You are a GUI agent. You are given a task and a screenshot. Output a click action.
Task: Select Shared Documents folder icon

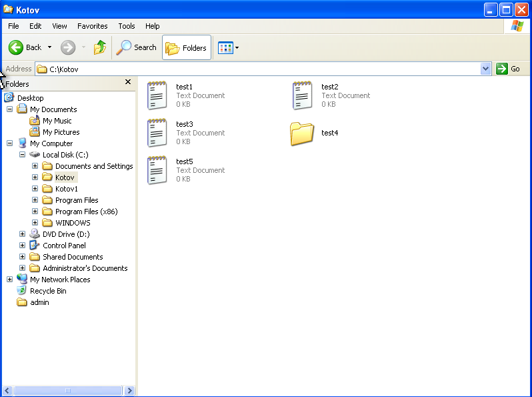[35, 257]
